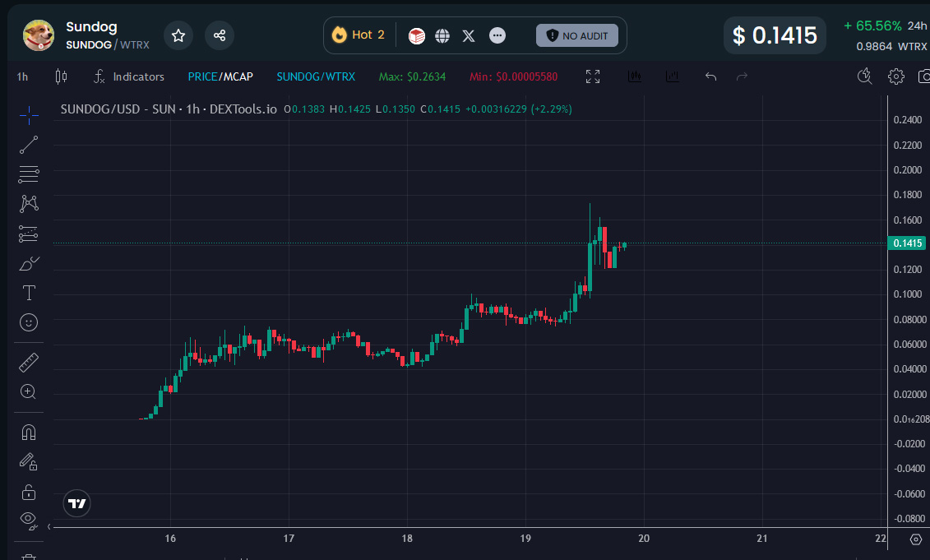Viewport: 930px width, 560px height.
Task: Open the red cube explorer icon
Action: pyautogui.click(x=417, y=36)
